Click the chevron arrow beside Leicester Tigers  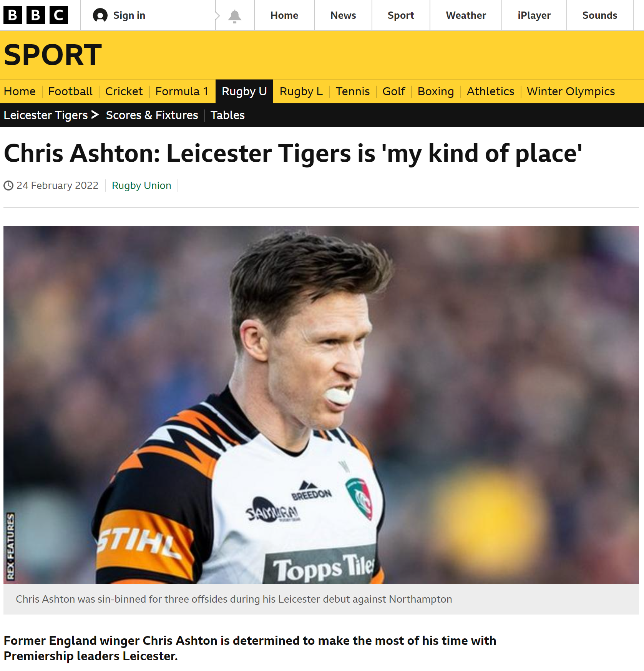point(95,114)
